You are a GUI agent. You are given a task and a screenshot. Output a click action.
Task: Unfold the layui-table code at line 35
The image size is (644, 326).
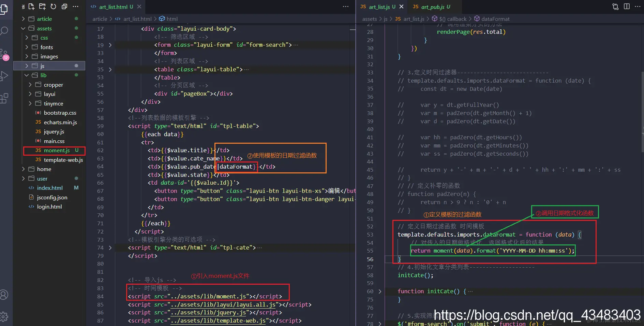[x=110, y=69]
